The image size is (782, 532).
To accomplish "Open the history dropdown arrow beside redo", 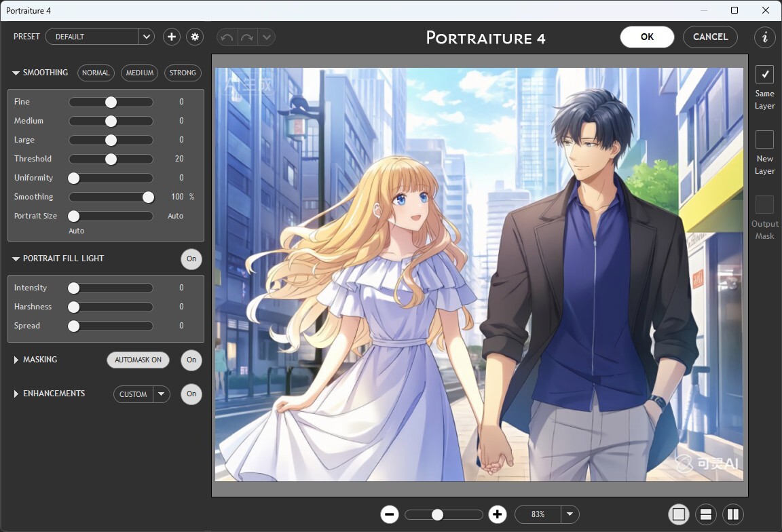I will (266, 37).
